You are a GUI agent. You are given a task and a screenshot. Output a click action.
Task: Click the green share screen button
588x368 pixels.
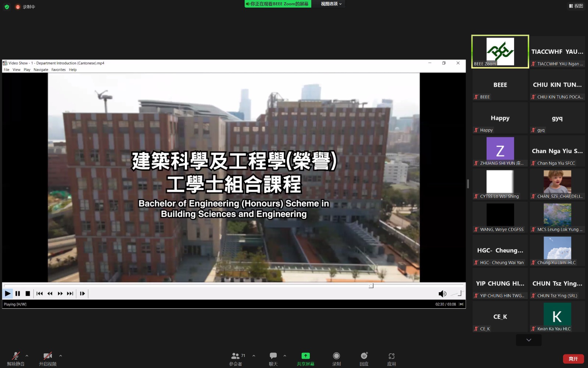pos(305,358)
